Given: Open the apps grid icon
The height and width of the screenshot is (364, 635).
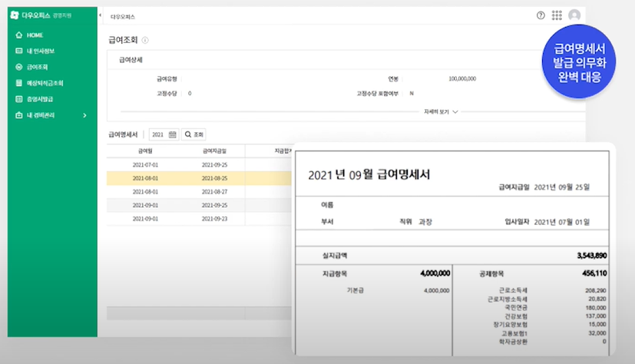Looking at the screenshot, I should (x=557, y=15).
